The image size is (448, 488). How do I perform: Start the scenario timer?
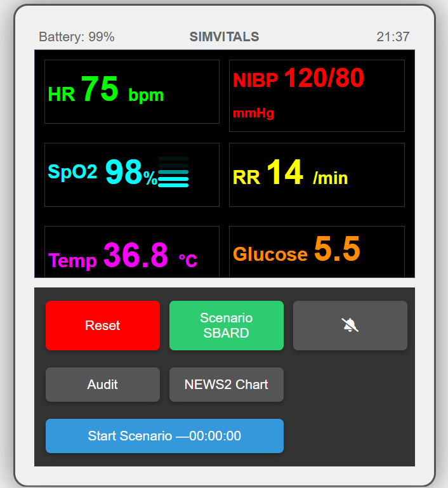click(164, 436)
